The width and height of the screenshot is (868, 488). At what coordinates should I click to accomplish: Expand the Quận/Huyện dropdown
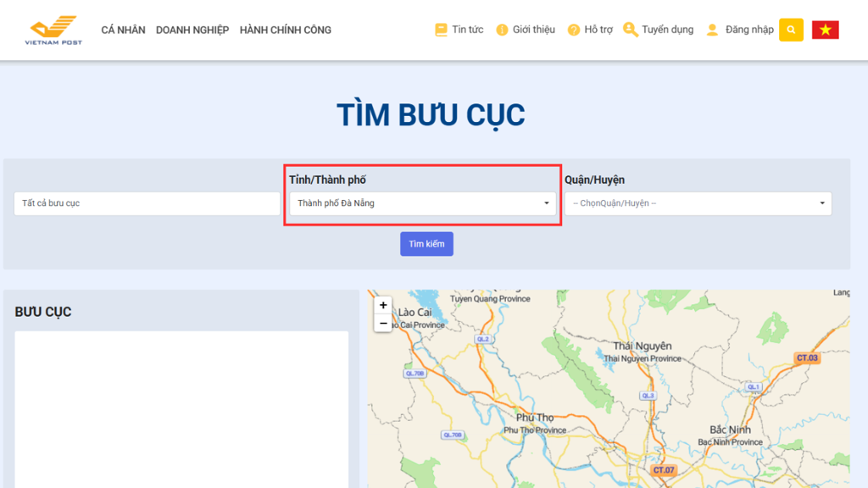click(x=698, y=203)
